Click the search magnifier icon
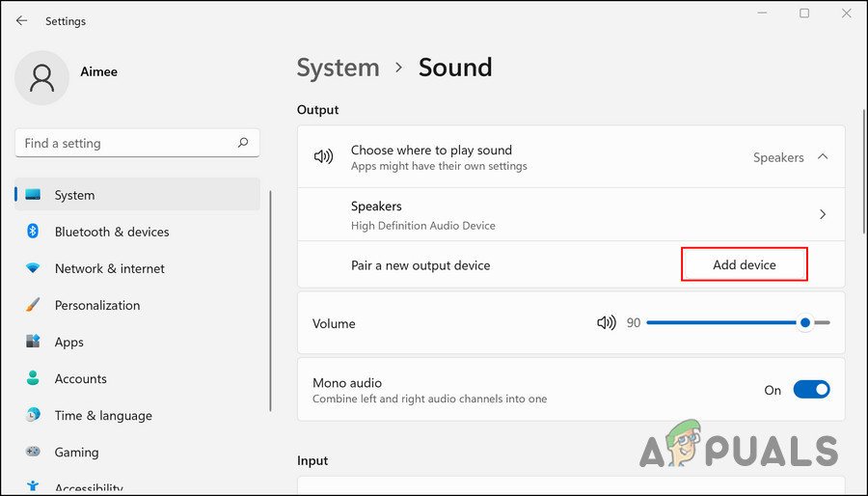Image resolution: width=868 pixels, height=496 pixels. 243,143
